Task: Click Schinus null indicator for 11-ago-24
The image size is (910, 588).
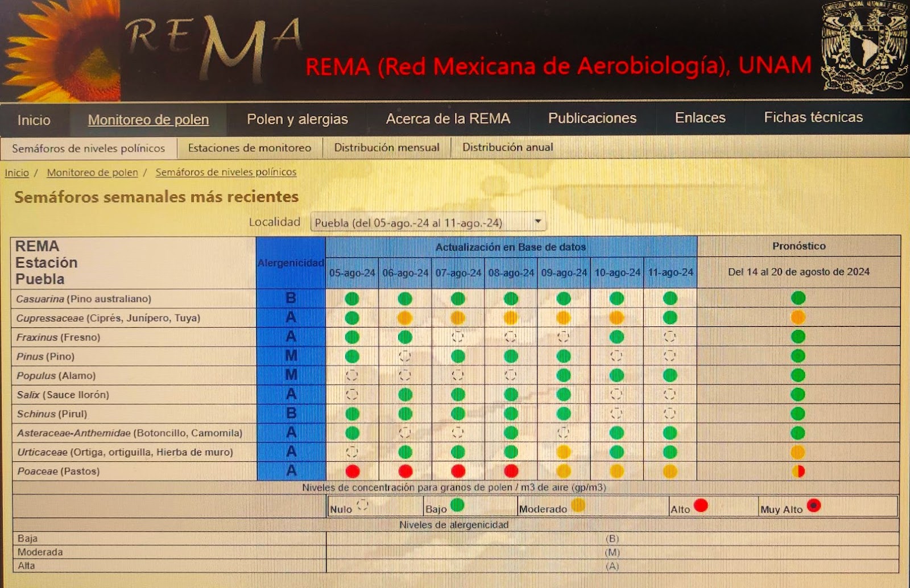Action: click(x=670, y=413)
